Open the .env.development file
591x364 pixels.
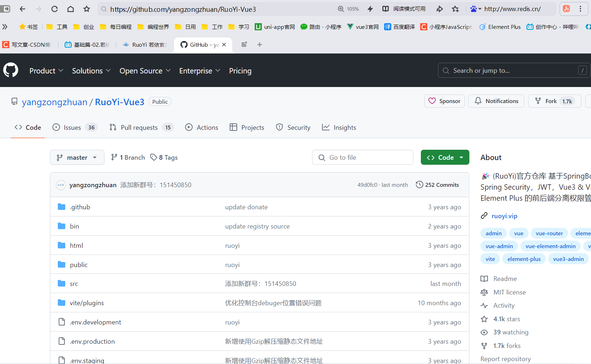(x=95, y=322)
